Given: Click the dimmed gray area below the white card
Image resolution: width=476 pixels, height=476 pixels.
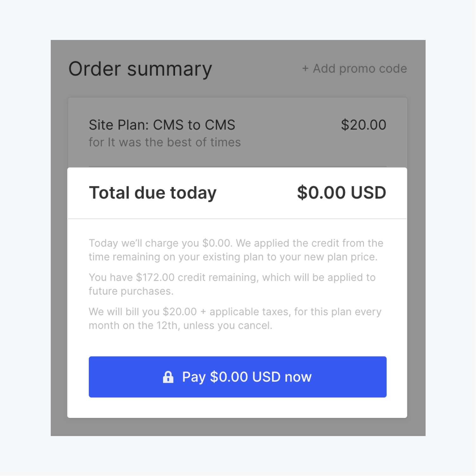Looking at the screenshot, I should [x=238, y=427].
